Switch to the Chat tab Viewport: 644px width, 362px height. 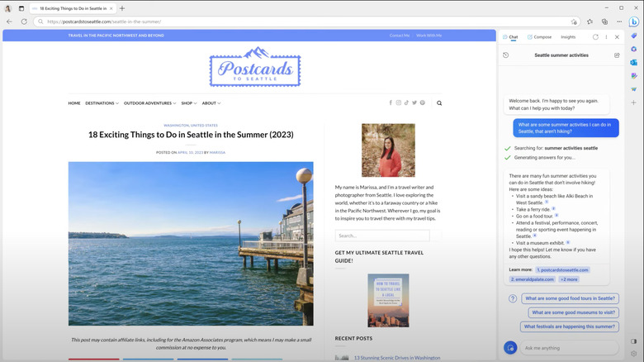point(510,37)
